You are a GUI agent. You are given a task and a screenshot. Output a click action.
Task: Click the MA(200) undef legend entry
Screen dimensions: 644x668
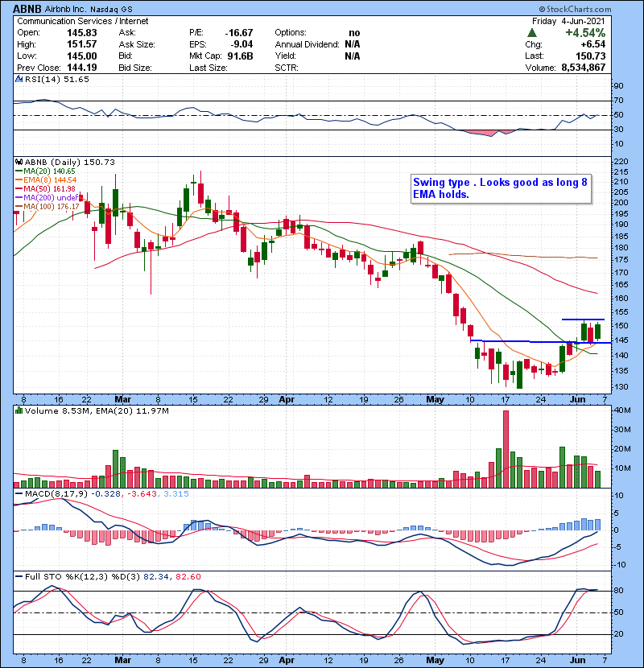coord(47,197)
